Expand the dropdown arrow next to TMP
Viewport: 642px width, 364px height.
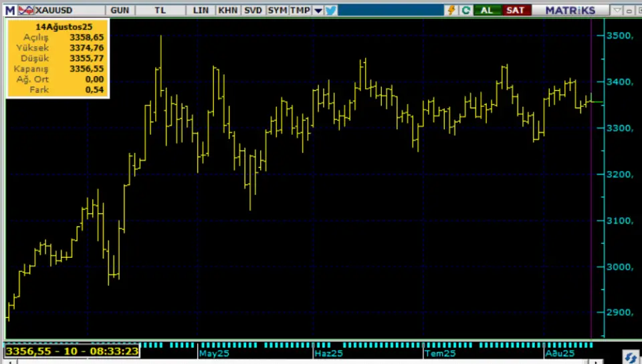pos(318,11)
